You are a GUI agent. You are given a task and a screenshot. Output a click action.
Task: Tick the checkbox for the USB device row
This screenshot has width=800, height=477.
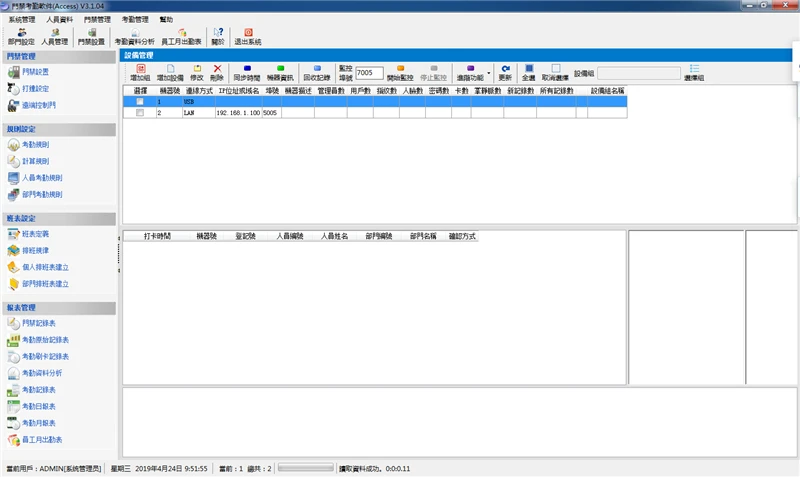(x=140, y=102)
